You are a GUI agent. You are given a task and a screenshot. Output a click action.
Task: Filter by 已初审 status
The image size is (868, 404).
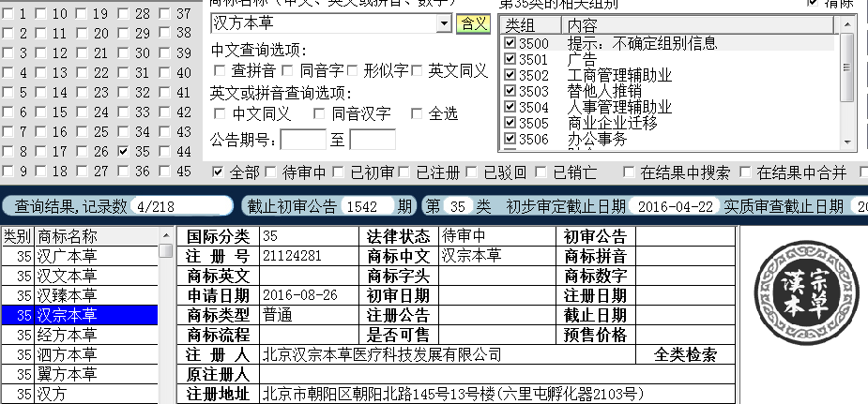click(338, 172)
